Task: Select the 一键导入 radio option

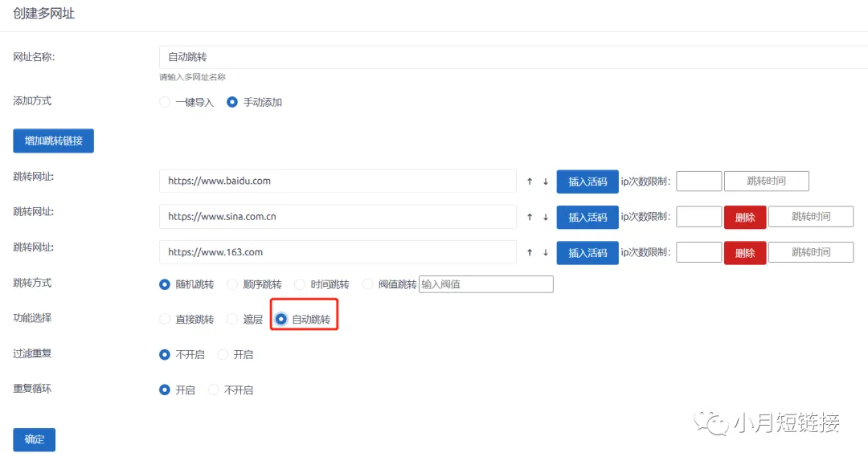Action: (165, 103)
